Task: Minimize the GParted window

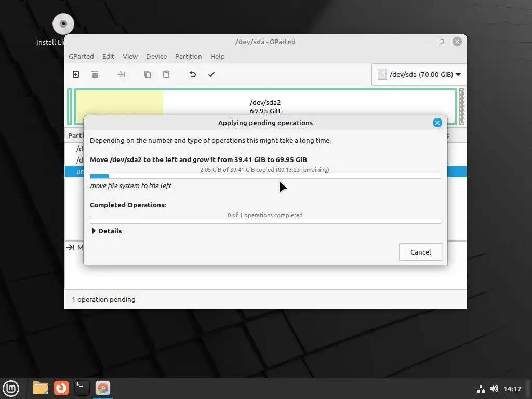Action: click(426, 42)
